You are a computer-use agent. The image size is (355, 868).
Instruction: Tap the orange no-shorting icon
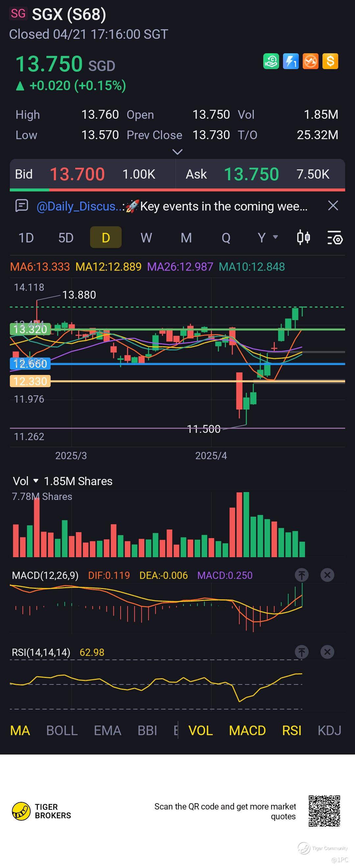pos(311,62)
